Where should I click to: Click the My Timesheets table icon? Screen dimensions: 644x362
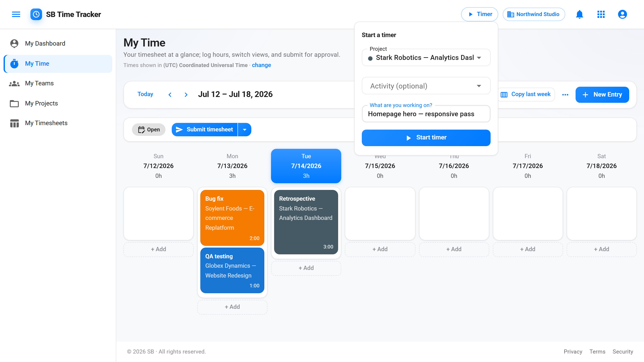[x=14, y=123]
